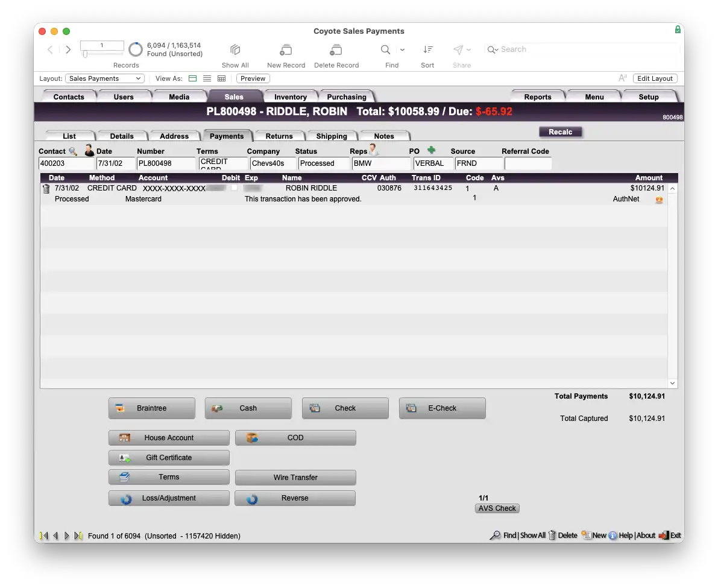Screen dimensions: 718x588
Task: Click the Referral Code input field
Action: pyautogui.click(x=528, y=163)
